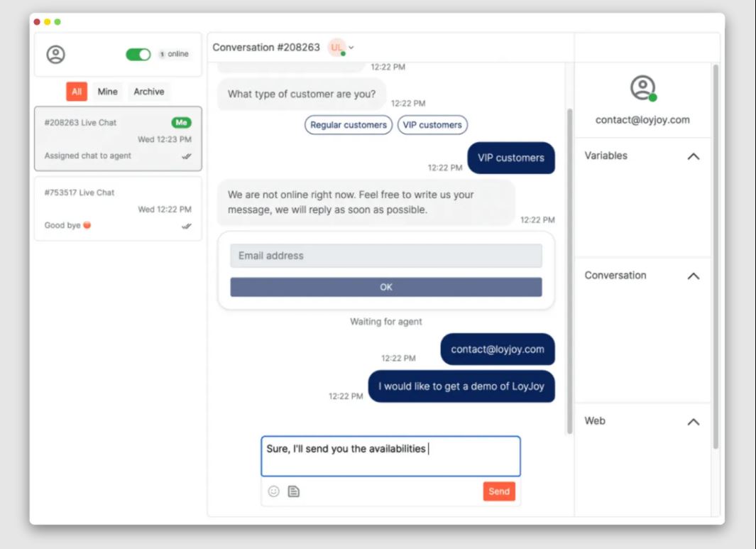Minimize window with the yellow button
Image resolution: width=756 pixels, height=549 pixels.
48,22
